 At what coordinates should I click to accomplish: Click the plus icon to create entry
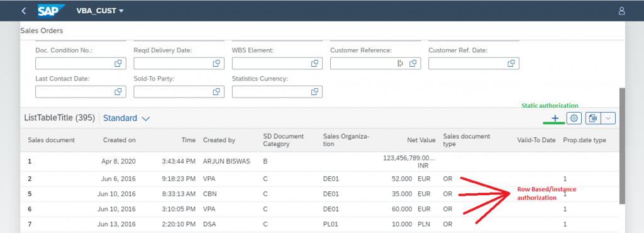point(555,118)
